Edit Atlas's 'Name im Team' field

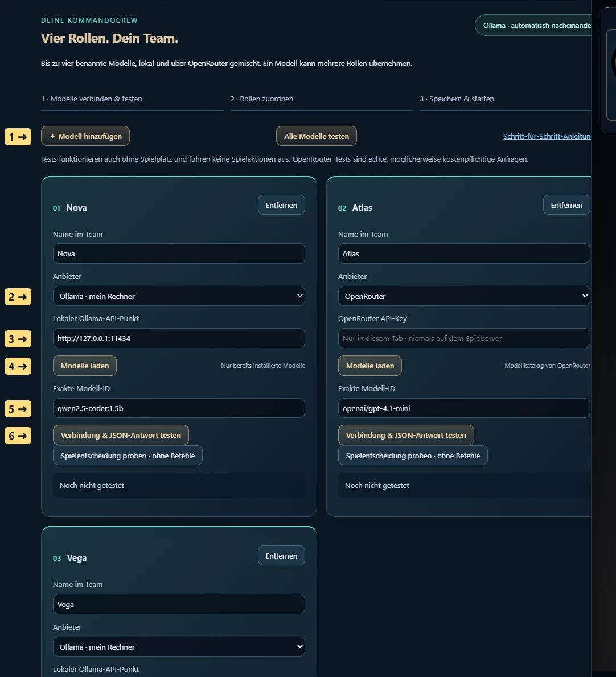point(463,253)
